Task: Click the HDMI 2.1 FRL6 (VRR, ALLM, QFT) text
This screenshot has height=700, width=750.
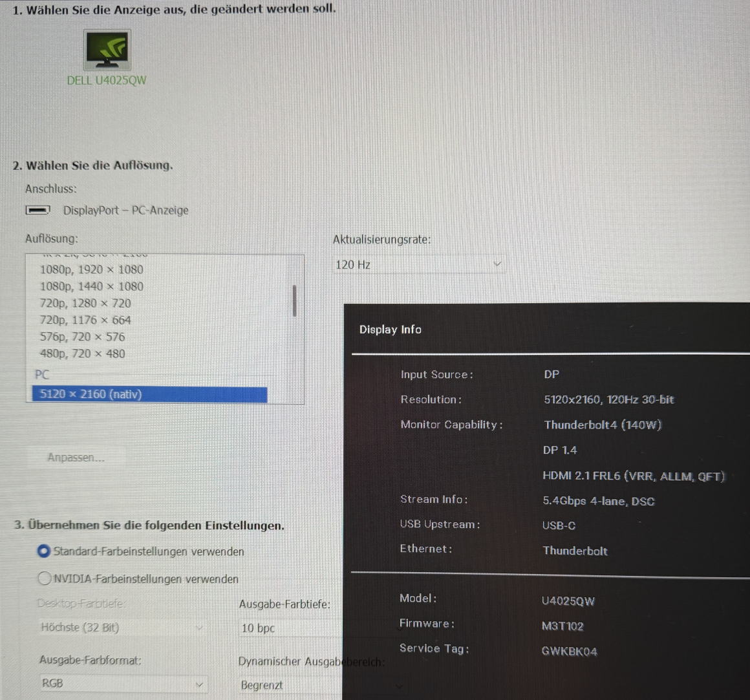Action: point(634,476)
